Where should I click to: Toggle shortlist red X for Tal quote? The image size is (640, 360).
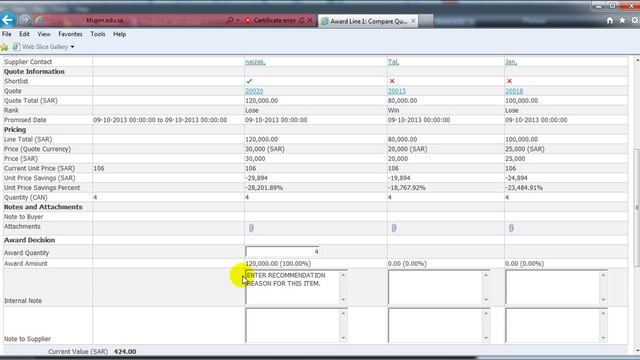pos(392,81)
